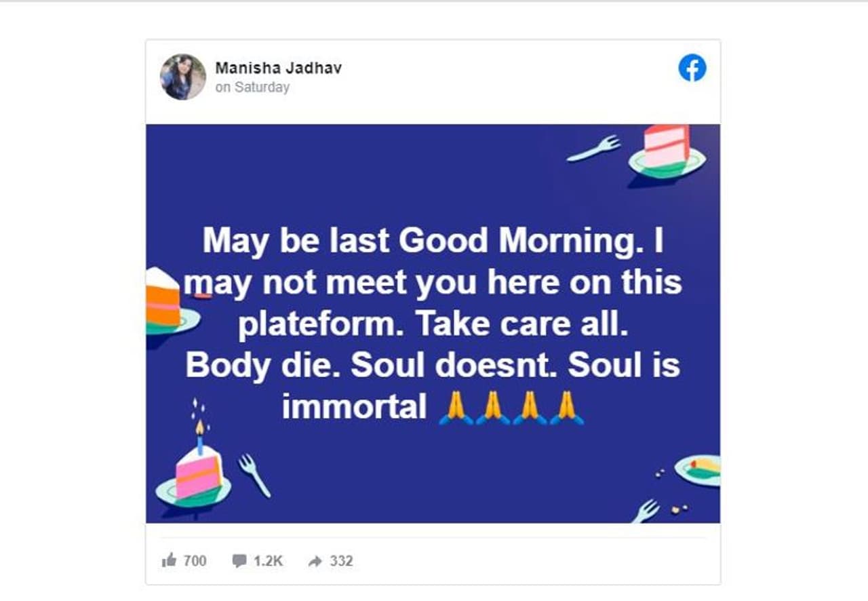
Task: Click the thumbs-up like icon
Action: click(x=169, y=560)
